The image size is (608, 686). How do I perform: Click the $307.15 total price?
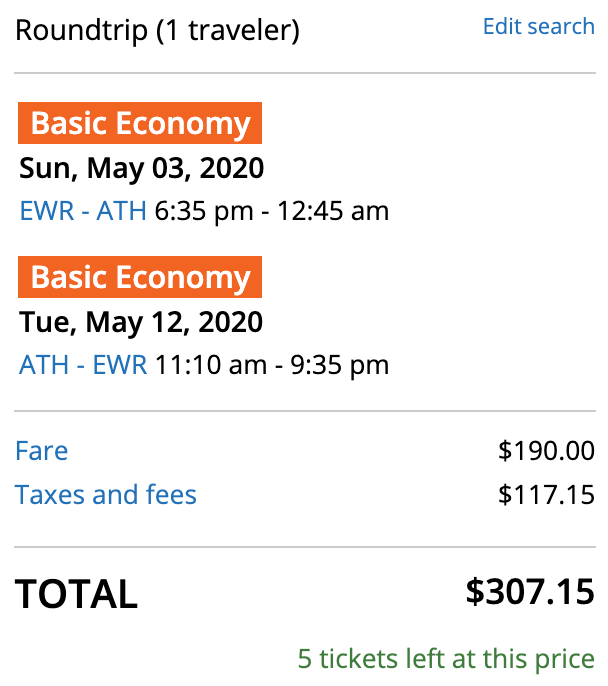pyautogui.click(x=530, y=592)
